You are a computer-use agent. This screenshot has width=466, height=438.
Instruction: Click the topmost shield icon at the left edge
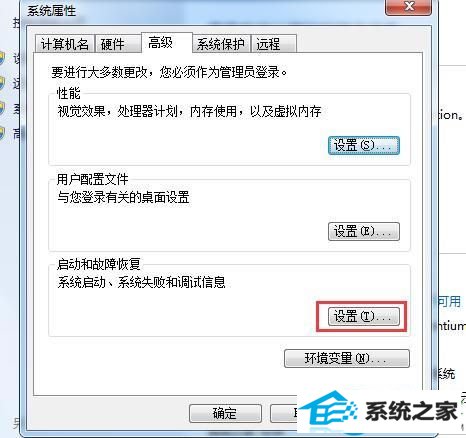click(x=1, y=59)
